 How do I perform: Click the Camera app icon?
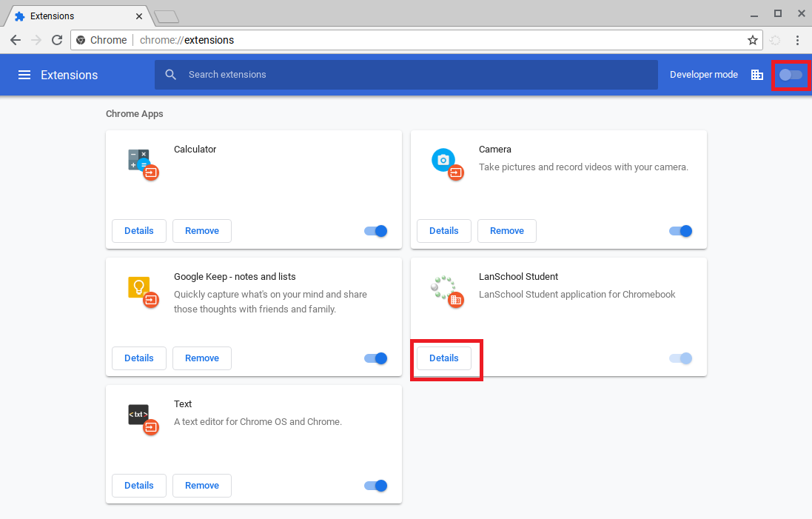tap(447, 164)
